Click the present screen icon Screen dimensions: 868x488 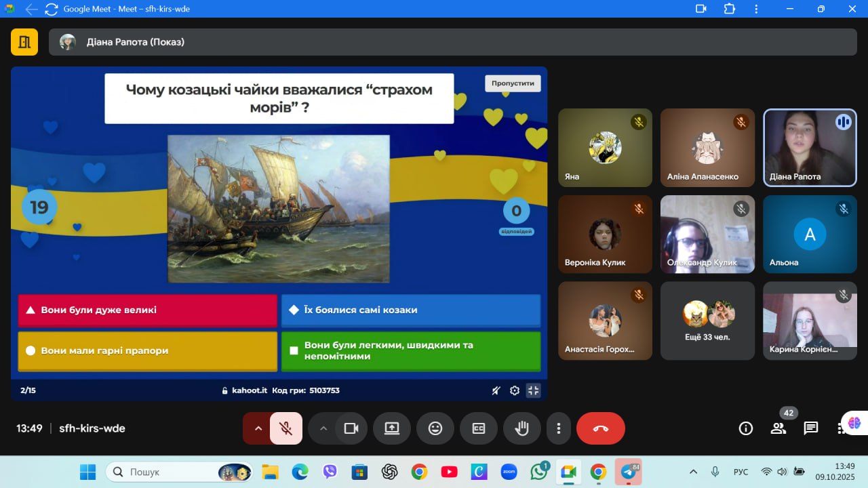pos(392,428)
